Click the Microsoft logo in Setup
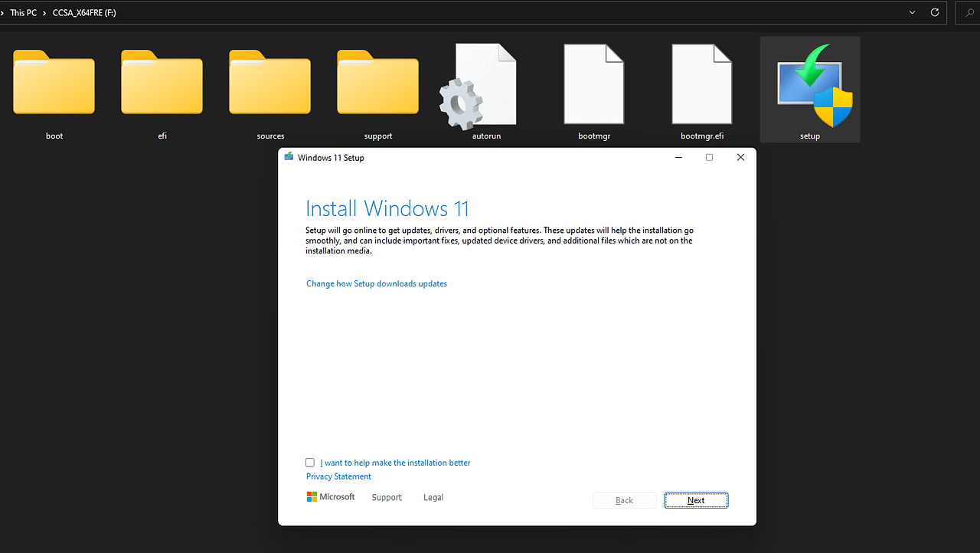 [x=331, y=497]
